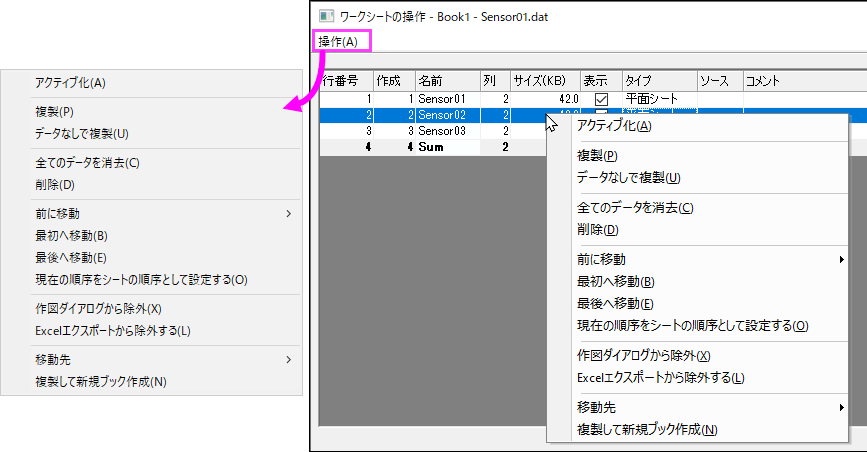Click the 列 column header
867x452 pixels.
(495, 81)
